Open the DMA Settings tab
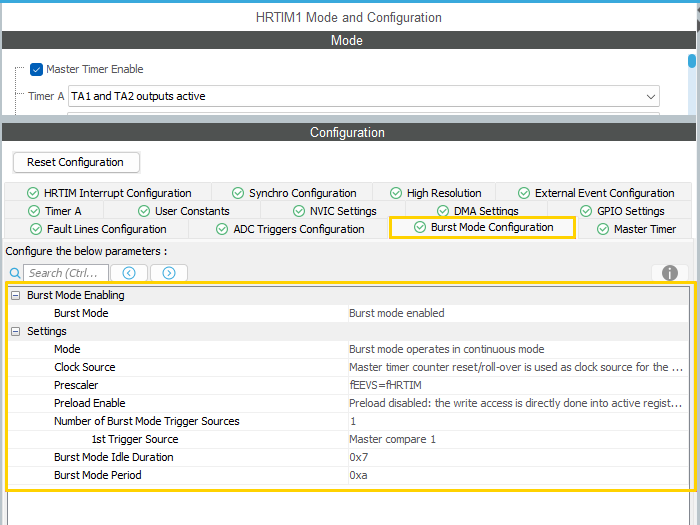700x525 pixels. point(477,211)
